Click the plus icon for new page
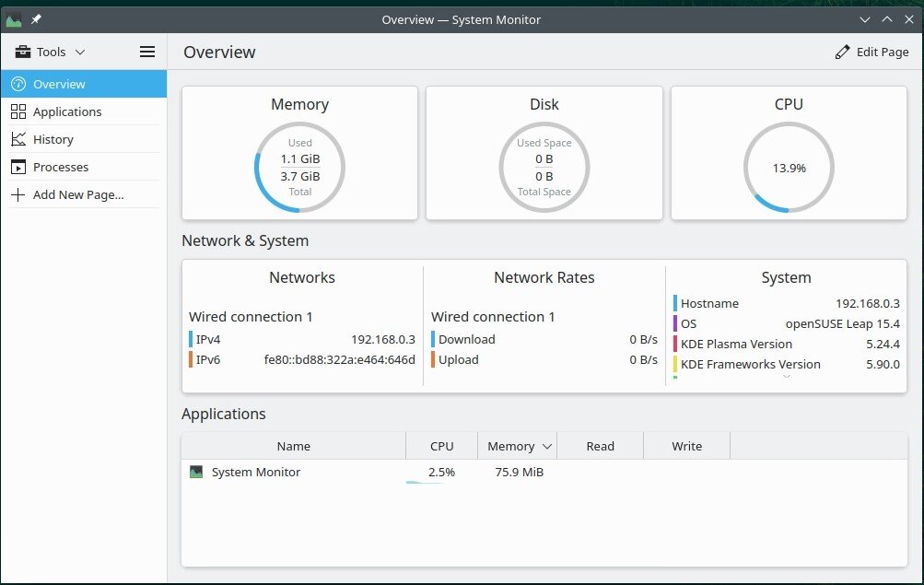The height and width of the screenshot is (585, 924). pyautogui.click(x=18, y=194)
